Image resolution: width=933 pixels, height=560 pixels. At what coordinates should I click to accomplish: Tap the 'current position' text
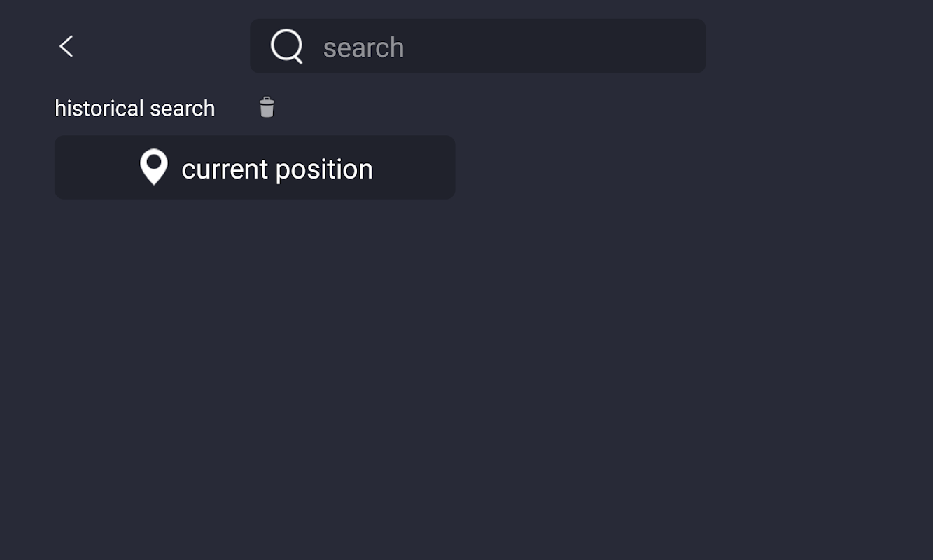(277, 169)
